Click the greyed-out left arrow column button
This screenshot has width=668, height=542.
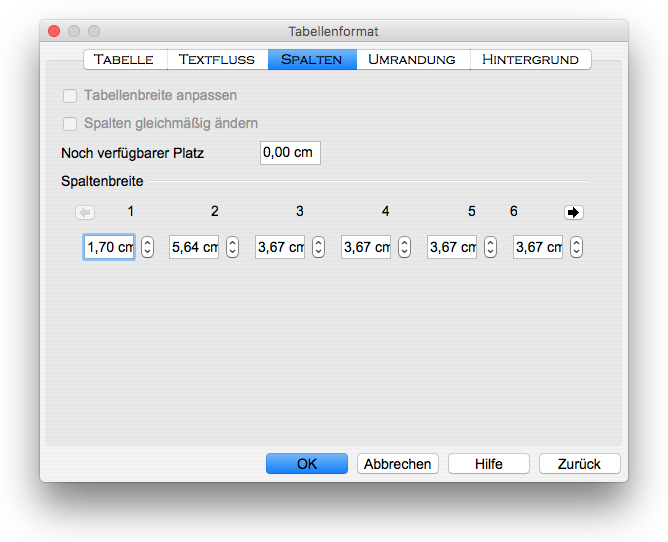pyautogui.click(x=85, y=212)
